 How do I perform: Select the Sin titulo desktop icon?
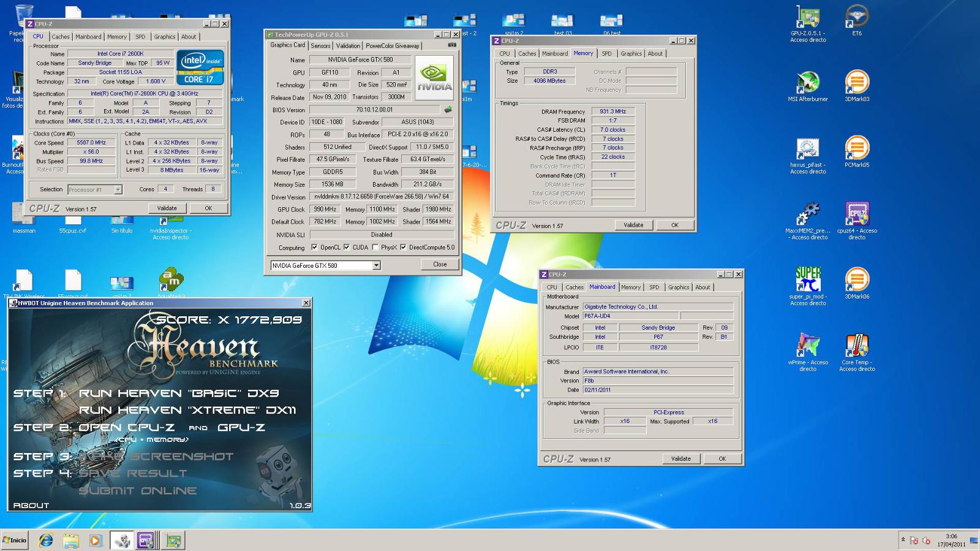coord(122,224)
